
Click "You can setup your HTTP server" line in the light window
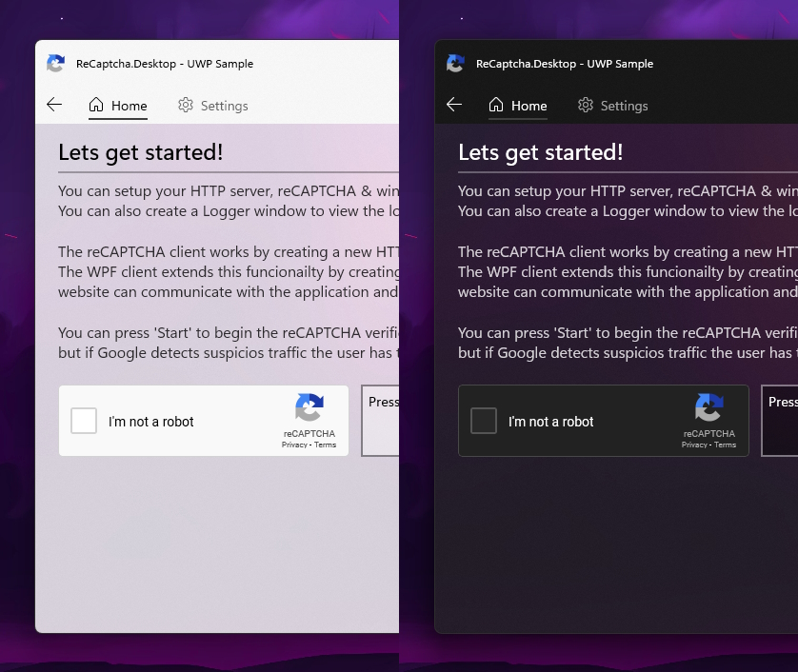(x=229, y=191)
